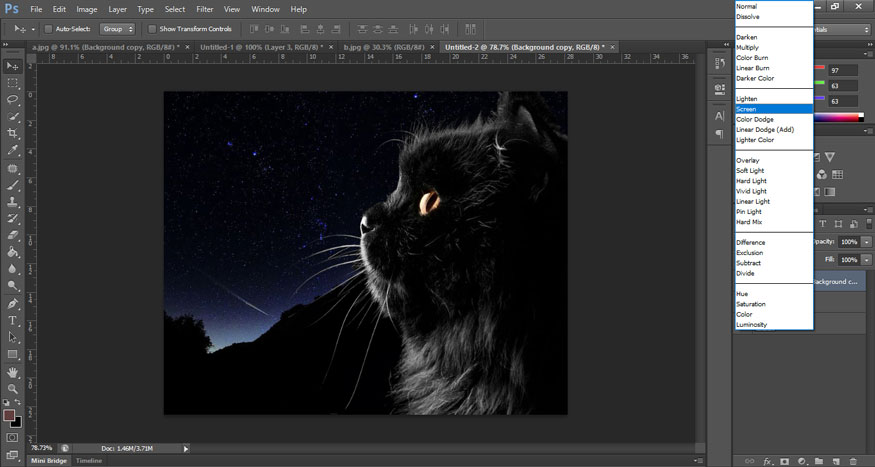Open the File menu
This screenshot has width=875, height=467.
click(36, 9)
